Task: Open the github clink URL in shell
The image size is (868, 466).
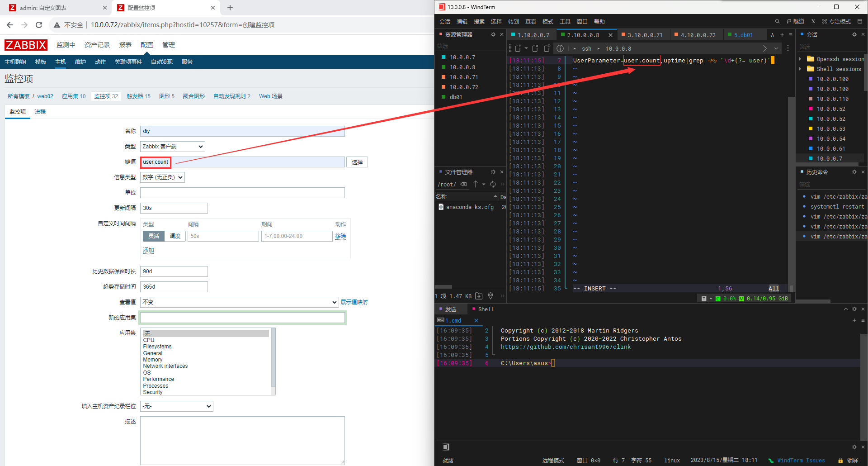Action: [x=566, y=347]
